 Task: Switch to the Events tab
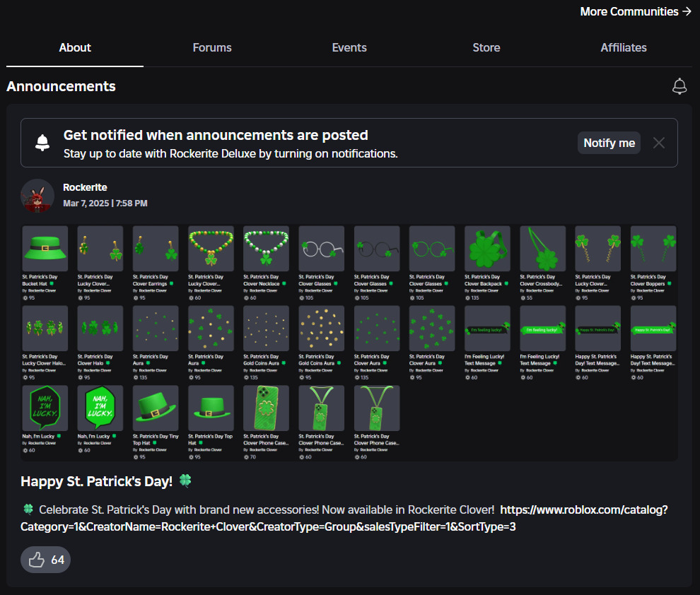(349, 47)
